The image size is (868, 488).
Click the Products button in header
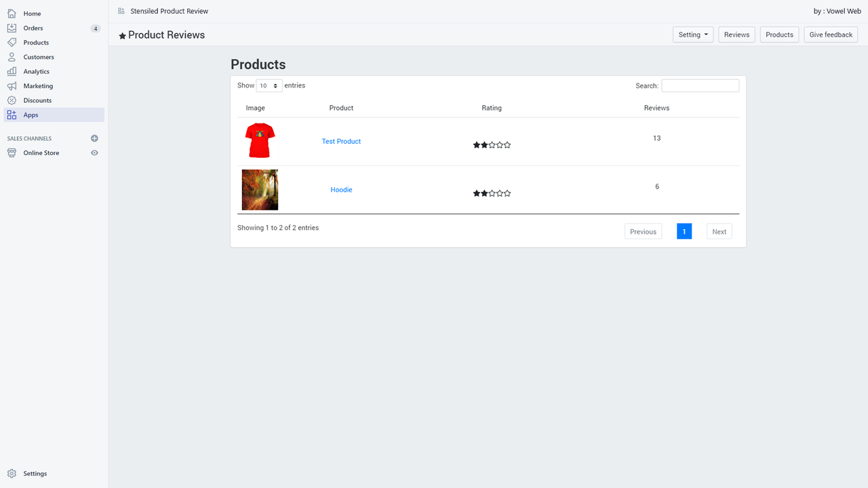[779, 35]
